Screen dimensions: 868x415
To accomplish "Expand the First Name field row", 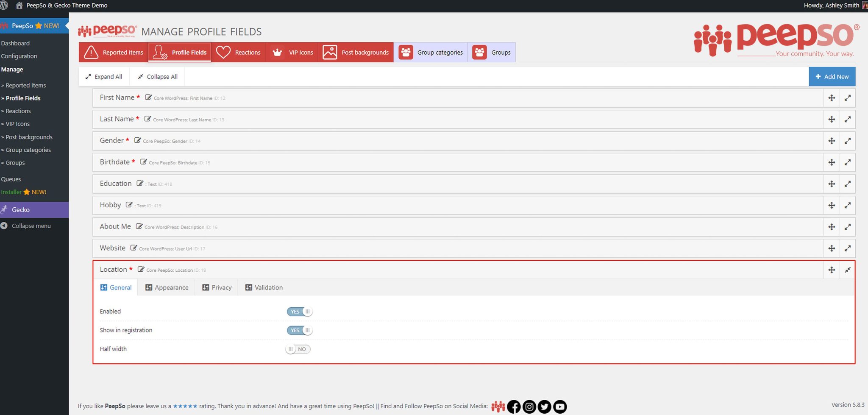I will click(848, 97).
